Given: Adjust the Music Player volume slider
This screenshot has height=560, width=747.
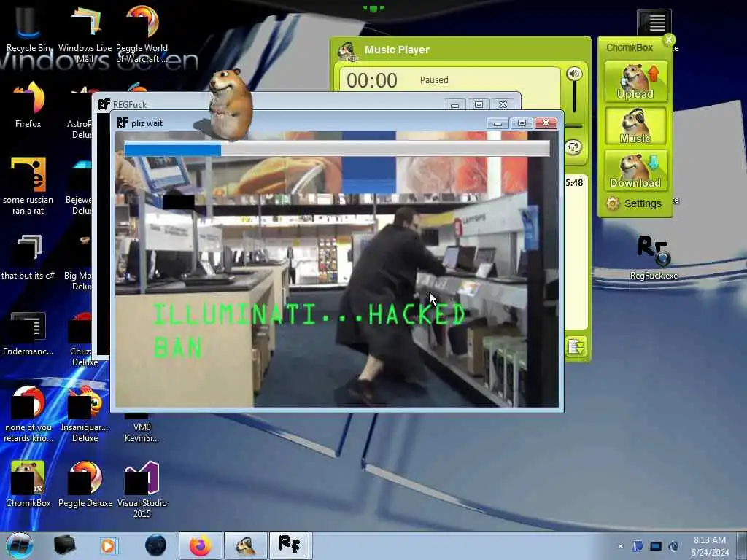Looking at the screenshot, I should 574,97.
